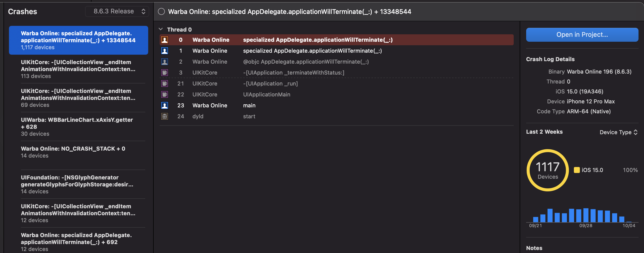Viewport: 644px width, 253px height.
Task: Select frame 24 dyld start
Action: point(336,117)
